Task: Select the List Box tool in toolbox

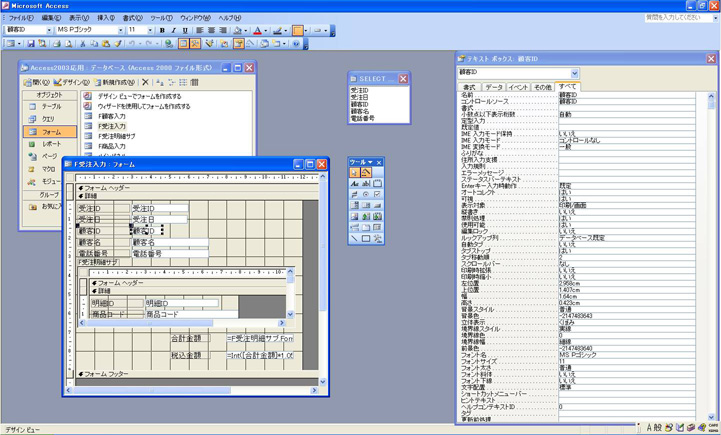Action: pos(366,205)
